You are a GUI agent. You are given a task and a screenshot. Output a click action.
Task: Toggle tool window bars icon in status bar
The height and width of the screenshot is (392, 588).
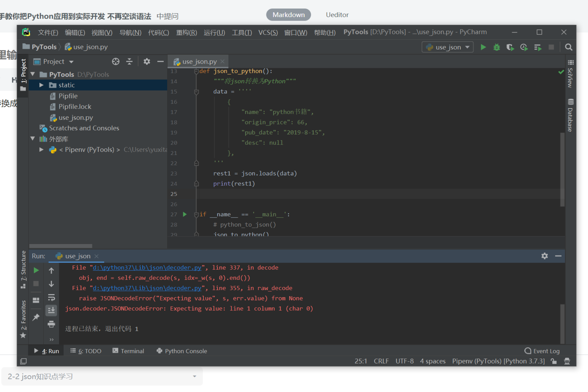point(23,361)
